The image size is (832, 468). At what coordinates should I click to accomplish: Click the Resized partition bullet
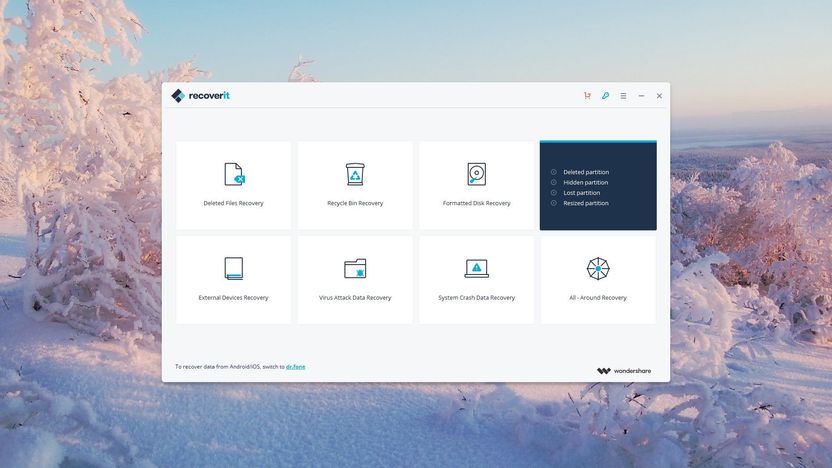[x=553, y=203]
